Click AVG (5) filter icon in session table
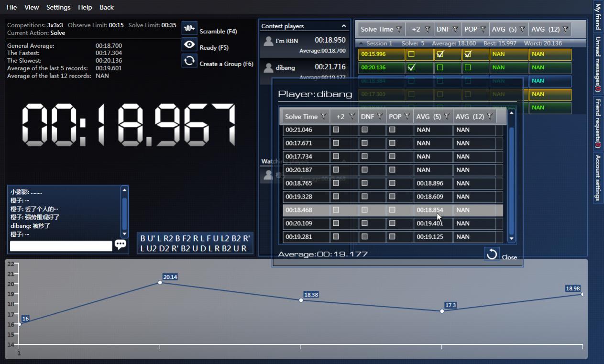The height and width of the screenshot is (364, 604). point(522,29)
